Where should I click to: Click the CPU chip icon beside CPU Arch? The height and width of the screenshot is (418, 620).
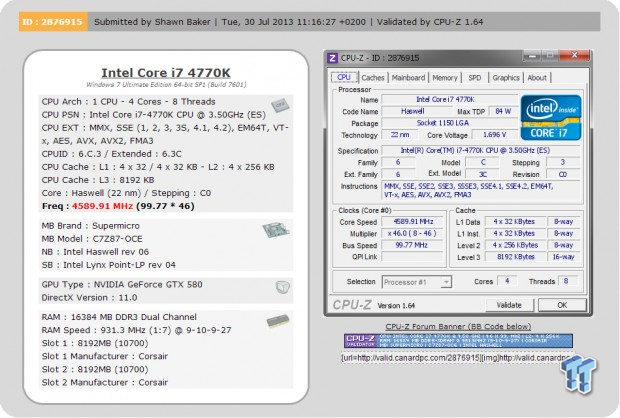280,105
